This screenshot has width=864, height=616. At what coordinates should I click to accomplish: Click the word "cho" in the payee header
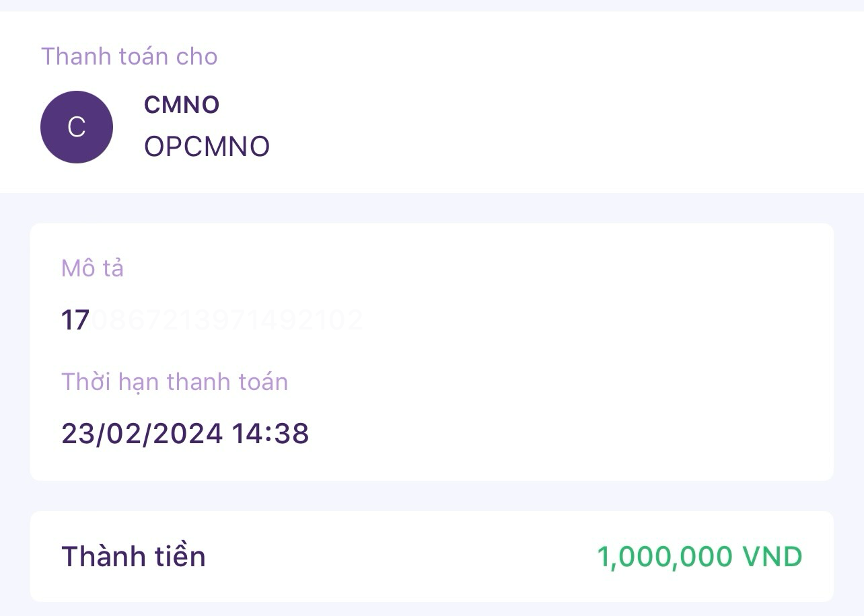(196, 56)
